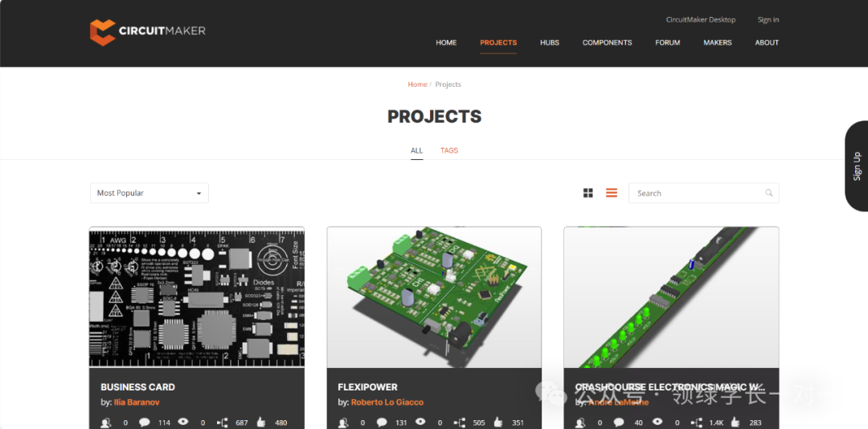Click forks icon on Crashcourse card
This screenshot has width=868, height=429.
click(x=696, y=423)
